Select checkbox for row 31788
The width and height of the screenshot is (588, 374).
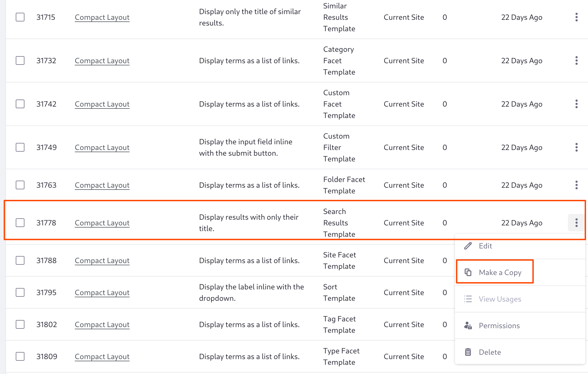click(20, 260)
